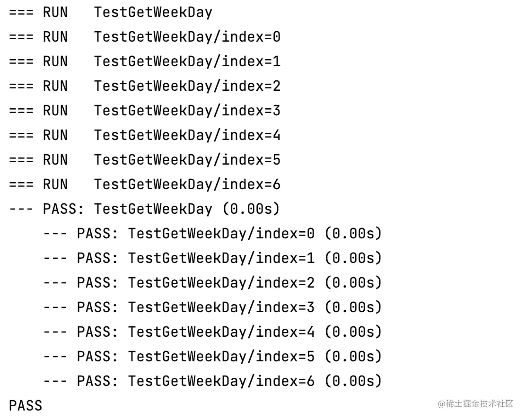
Task: Select the RUN TestGetWeekDay/index=6 line
Action: click(187, 184)
